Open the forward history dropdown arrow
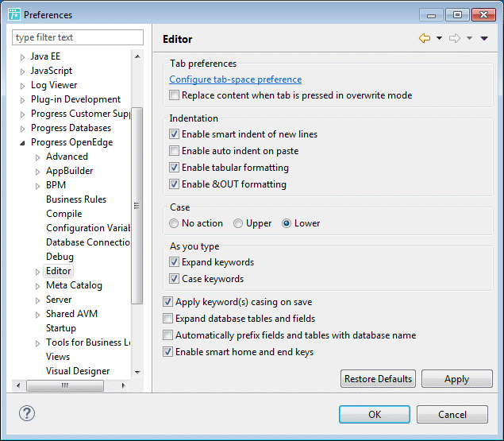 coord(469,38)
